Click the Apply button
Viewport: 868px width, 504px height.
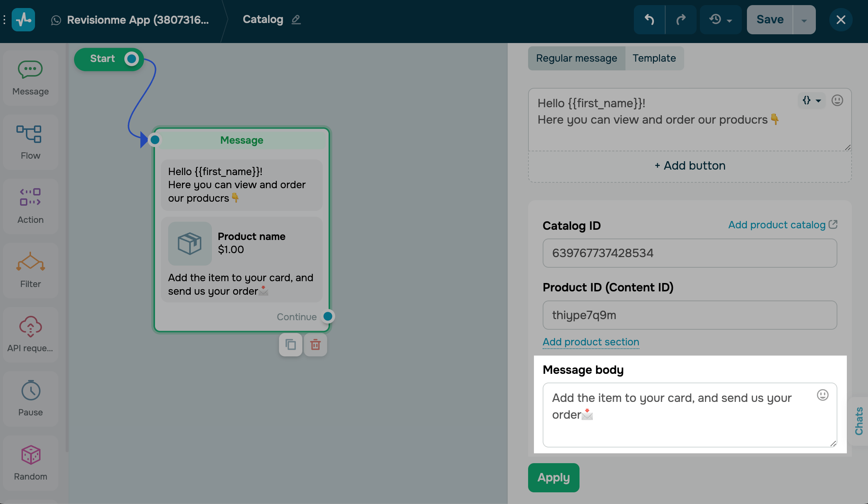click(553, 478)
